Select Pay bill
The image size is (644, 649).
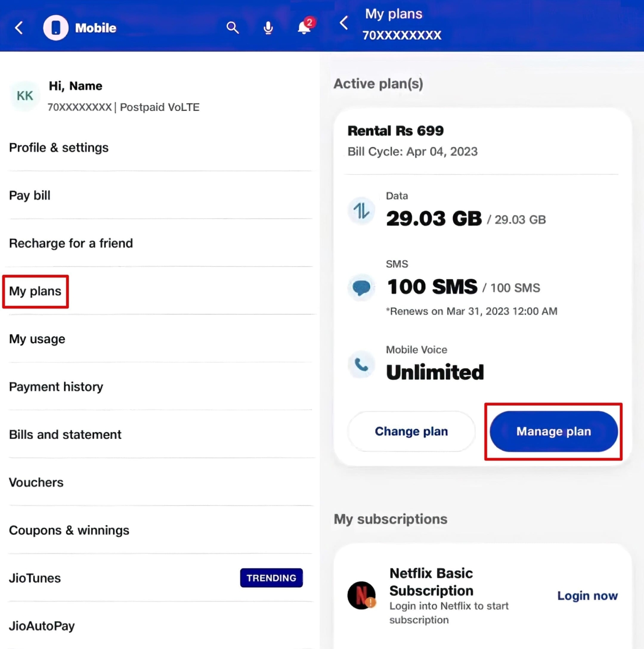tap(29, 195)
